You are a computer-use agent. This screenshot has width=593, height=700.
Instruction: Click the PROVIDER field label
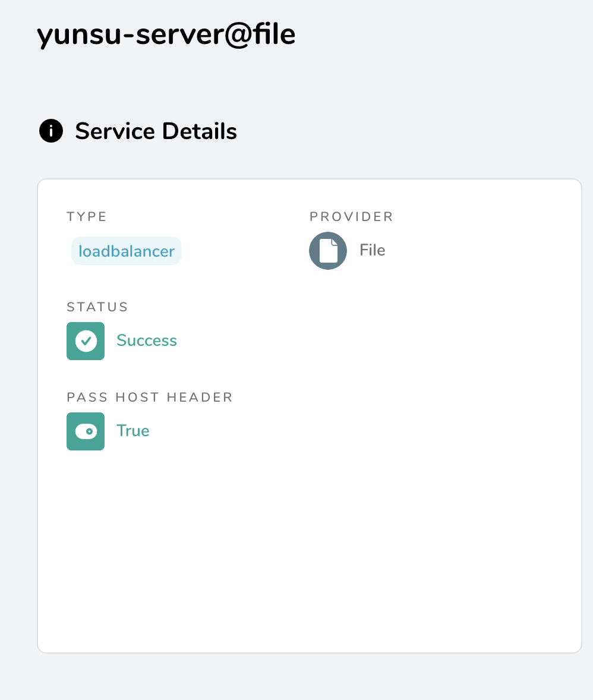[x=351, y=217]
